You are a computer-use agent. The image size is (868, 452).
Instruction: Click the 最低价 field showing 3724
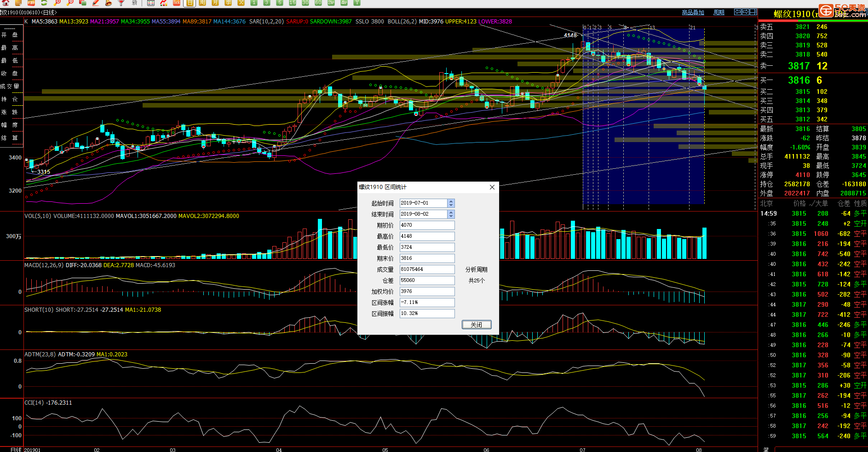427,247
